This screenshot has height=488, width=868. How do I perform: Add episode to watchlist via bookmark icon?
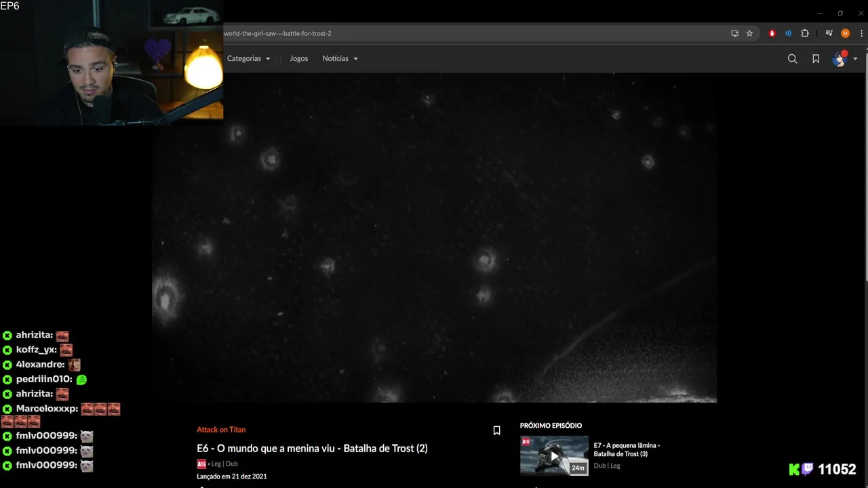click(496, 430)
